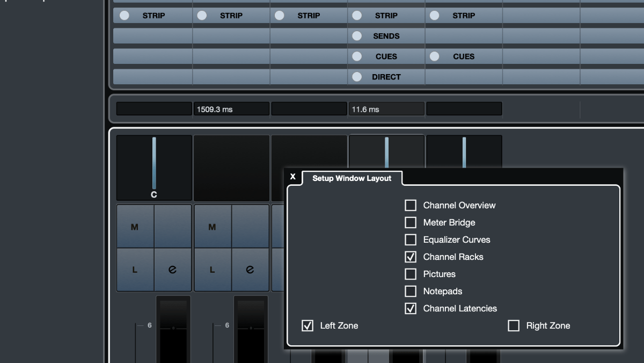
Task: Uncheck the Channel Latencies option
Action: pos(411,308)
